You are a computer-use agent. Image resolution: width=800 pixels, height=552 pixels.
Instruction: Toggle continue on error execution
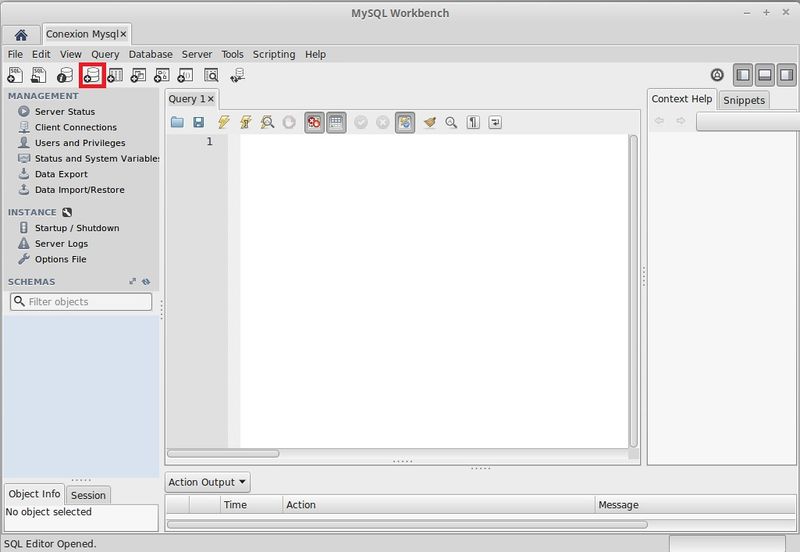(x=314, y=122)
